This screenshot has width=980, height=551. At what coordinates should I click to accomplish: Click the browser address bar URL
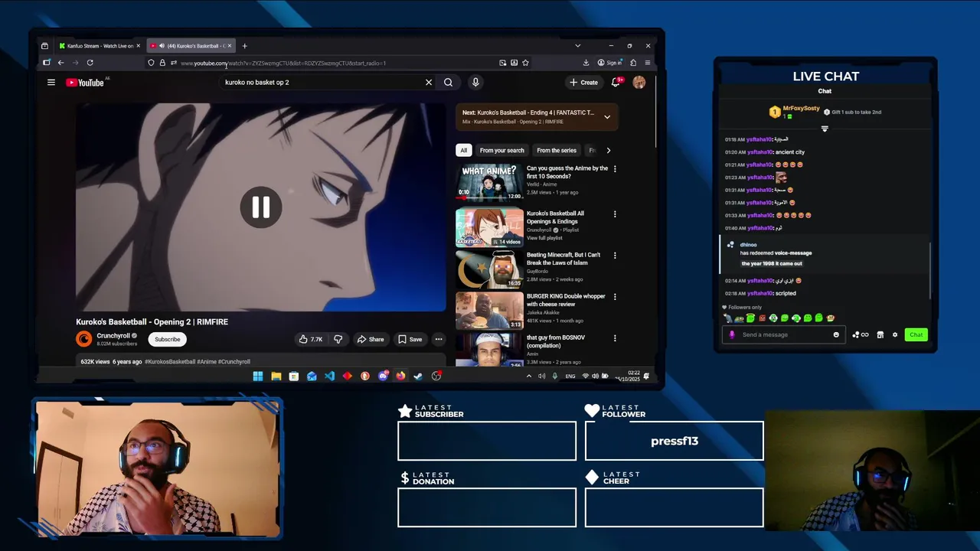point(283,63)
